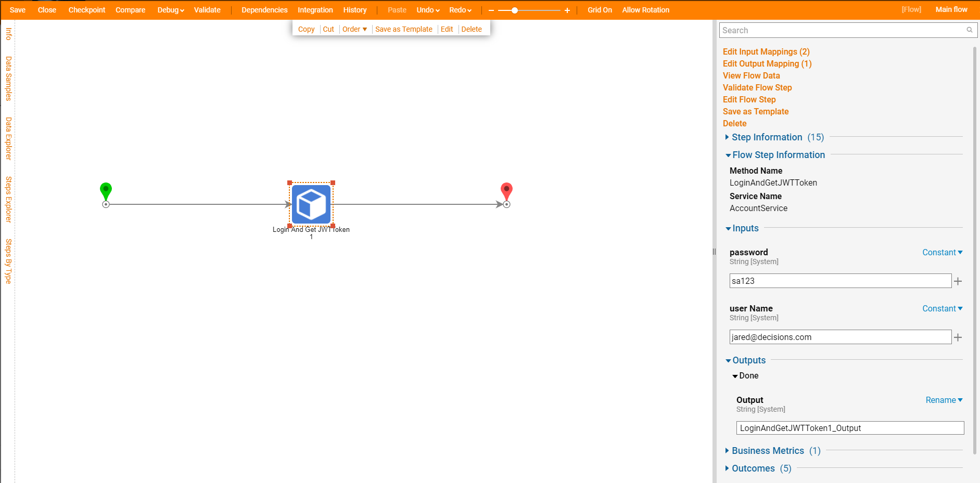Click Save as Template link in properties panel

click(x=756, y=111)
